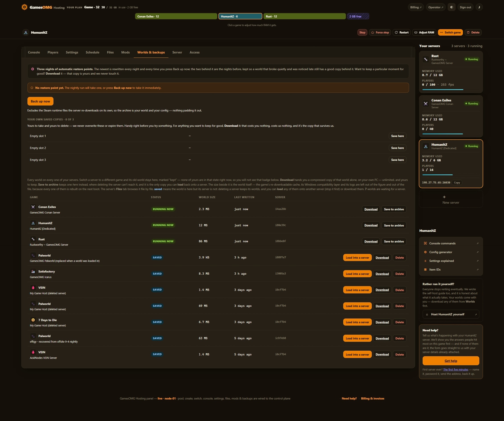Click the plus icon for New server
The height and width of the screenshot is (421, 504).
[x=444, y=197]
